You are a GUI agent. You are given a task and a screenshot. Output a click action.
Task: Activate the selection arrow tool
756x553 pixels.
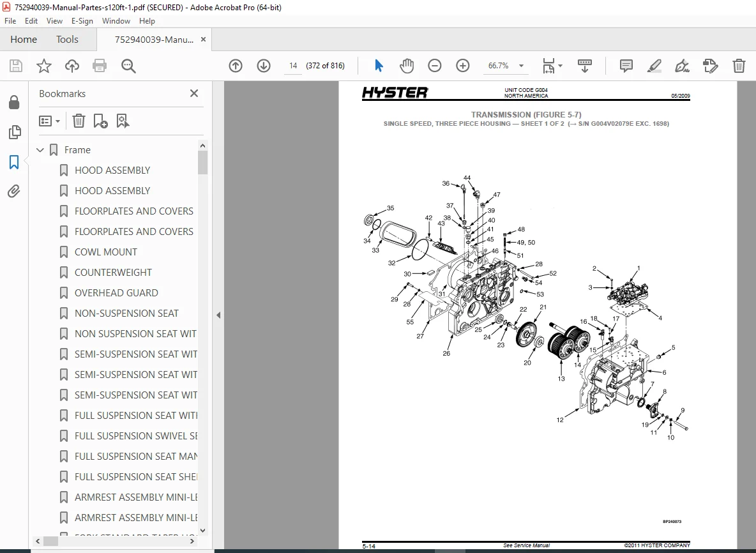click(379, 66)
